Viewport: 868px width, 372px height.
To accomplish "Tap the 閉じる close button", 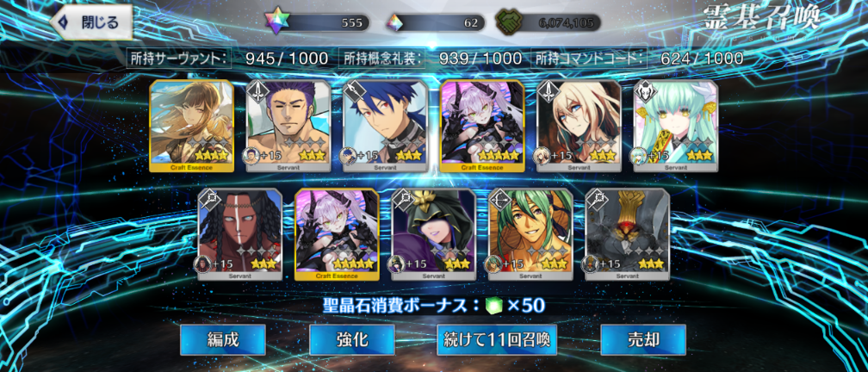I will 91,22.
